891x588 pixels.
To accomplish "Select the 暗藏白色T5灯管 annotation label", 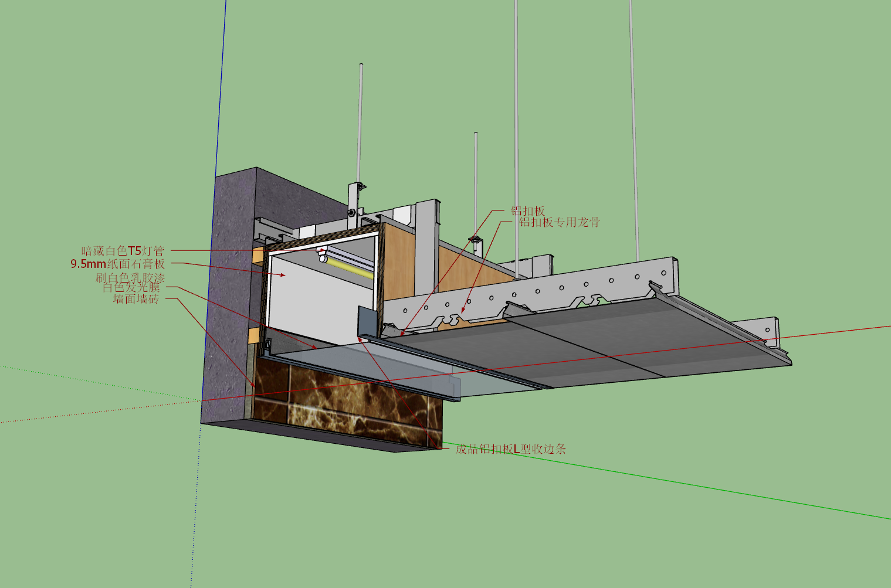I will (x=123, y=251).
